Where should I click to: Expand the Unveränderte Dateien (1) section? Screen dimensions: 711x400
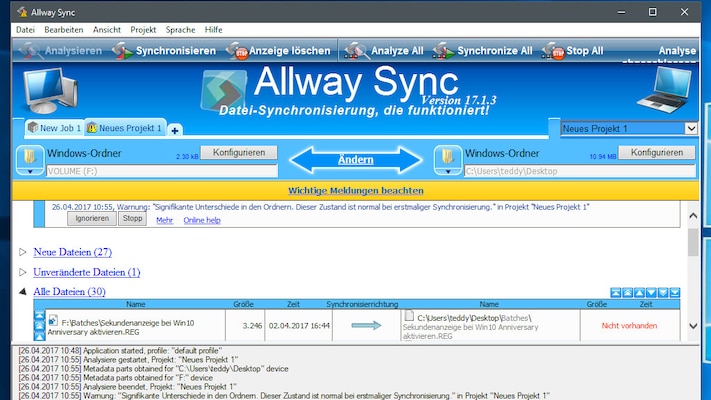pos(24,272)
